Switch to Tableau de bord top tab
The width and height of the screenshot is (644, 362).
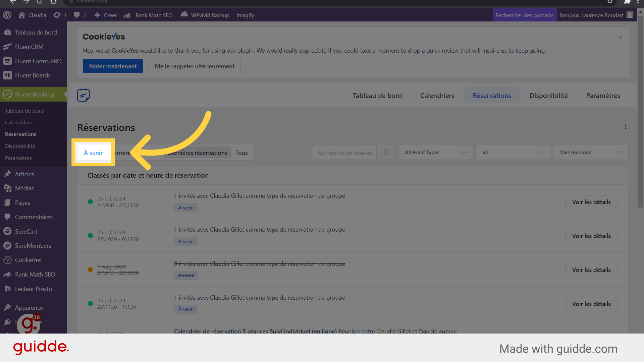tap(377, 96)
